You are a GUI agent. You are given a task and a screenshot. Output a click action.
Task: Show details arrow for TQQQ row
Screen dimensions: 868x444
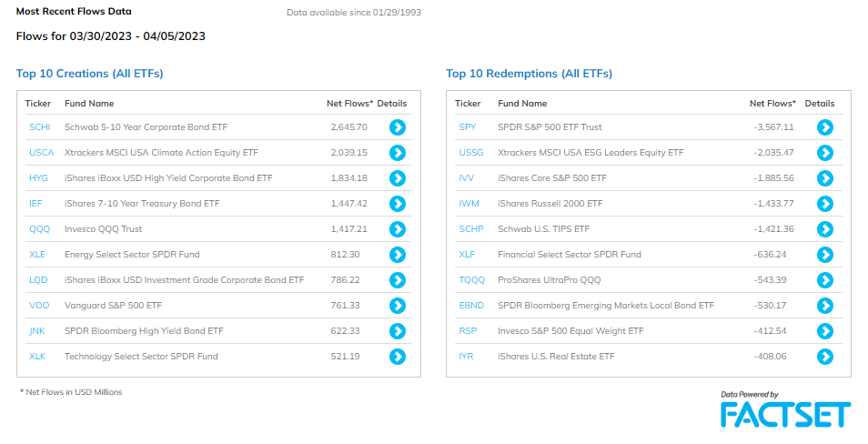(x=825, y=280)
